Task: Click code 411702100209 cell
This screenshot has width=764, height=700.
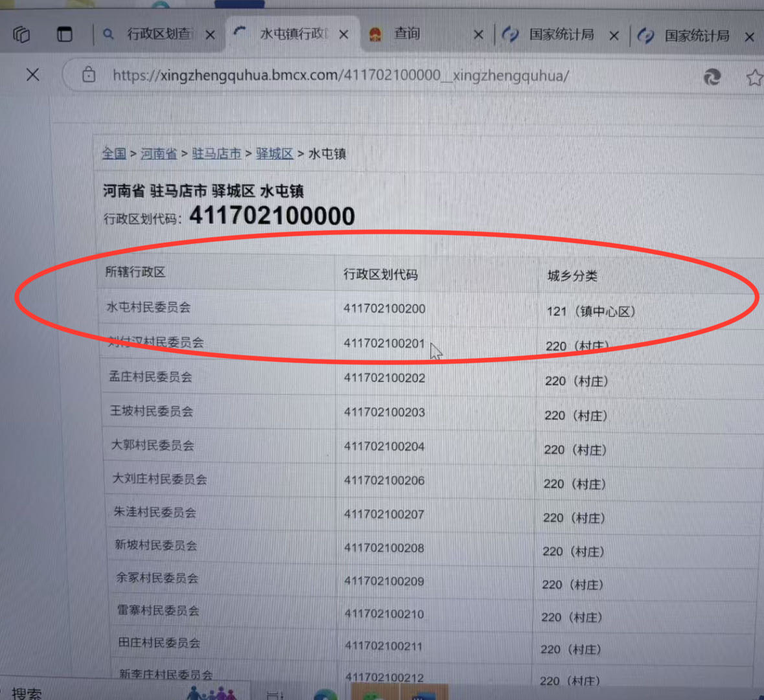Action: [x=384, y=581]
